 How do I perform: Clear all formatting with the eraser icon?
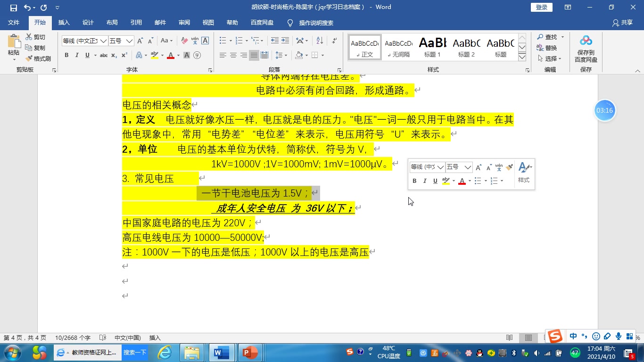184,41
